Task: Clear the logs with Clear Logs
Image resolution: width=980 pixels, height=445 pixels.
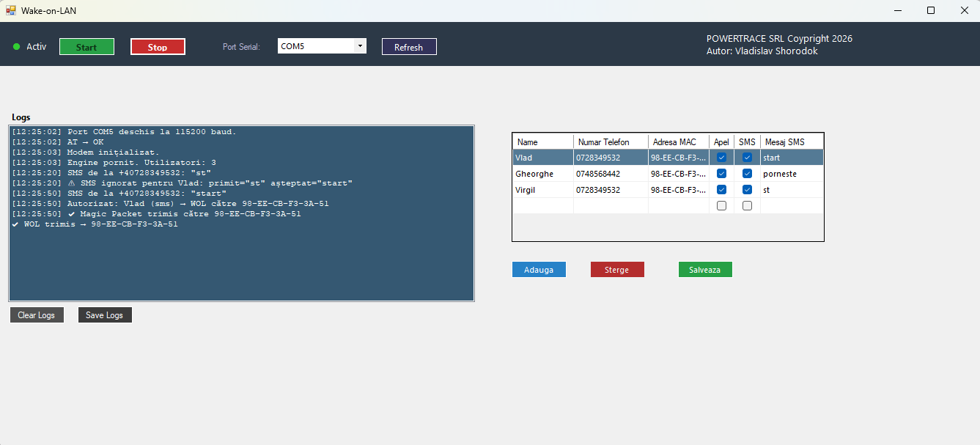Action: (x=37, y=315)
